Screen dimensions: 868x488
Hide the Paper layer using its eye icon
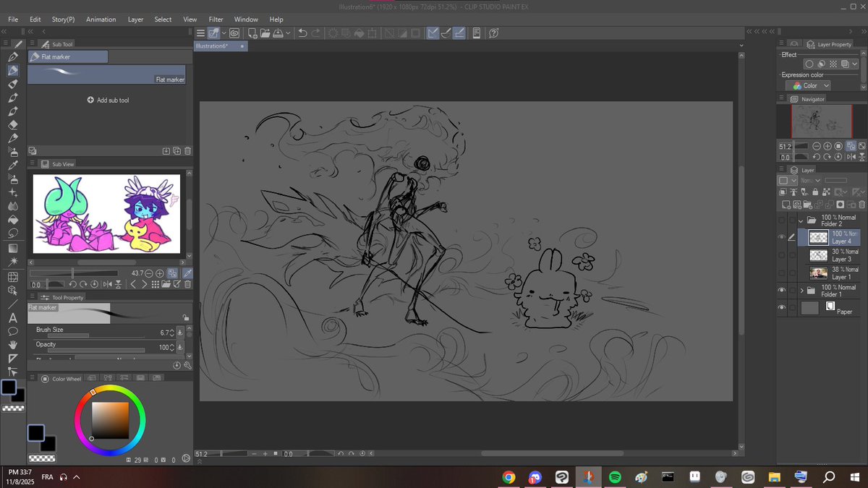pos(781,308)
